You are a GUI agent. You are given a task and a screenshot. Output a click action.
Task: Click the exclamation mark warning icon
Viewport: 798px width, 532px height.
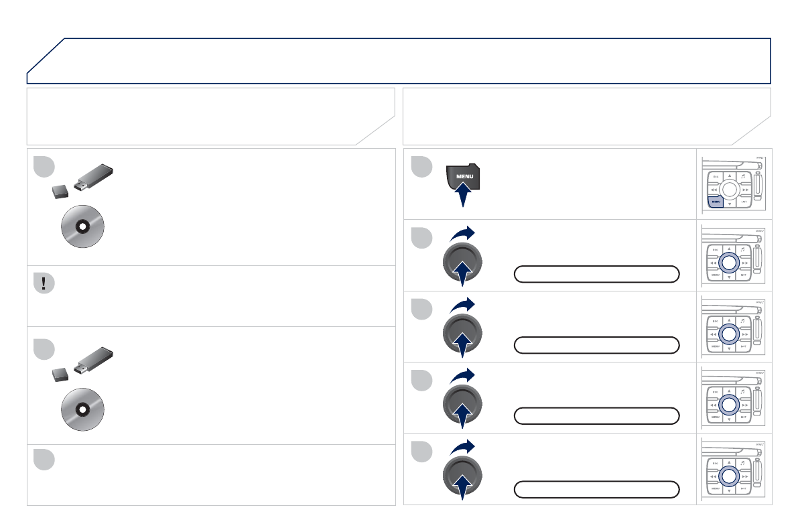tap(44, 283)
